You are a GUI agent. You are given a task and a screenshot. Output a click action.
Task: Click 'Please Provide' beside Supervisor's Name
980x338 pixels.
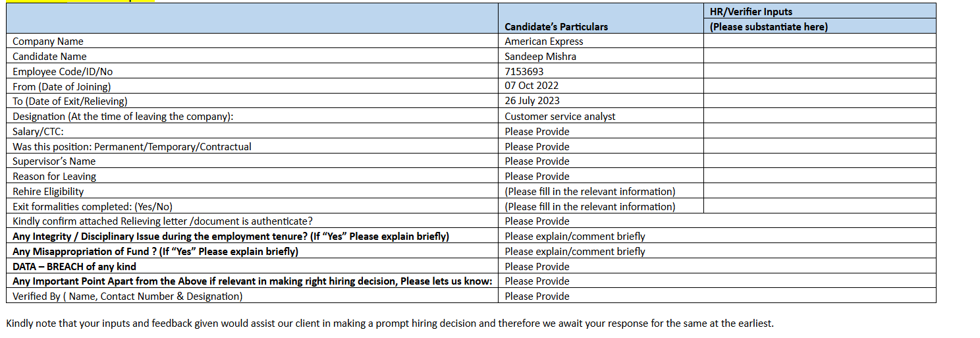[537, 161]
